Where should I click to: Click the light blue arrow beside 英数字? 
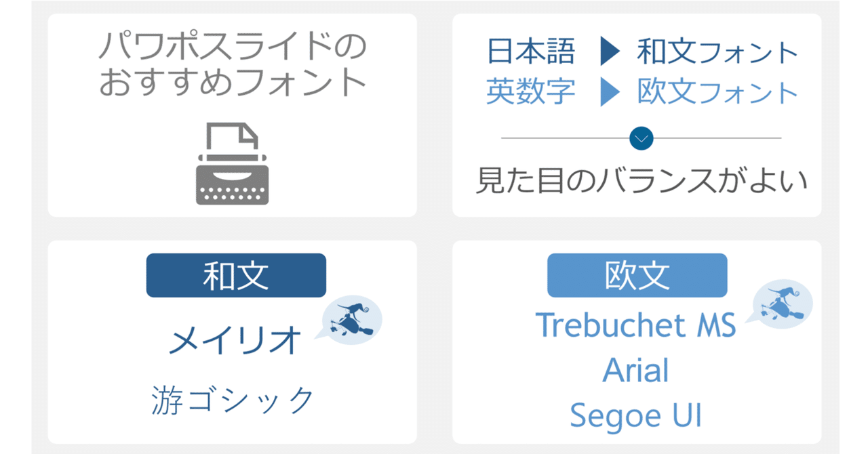click(610, 93)
